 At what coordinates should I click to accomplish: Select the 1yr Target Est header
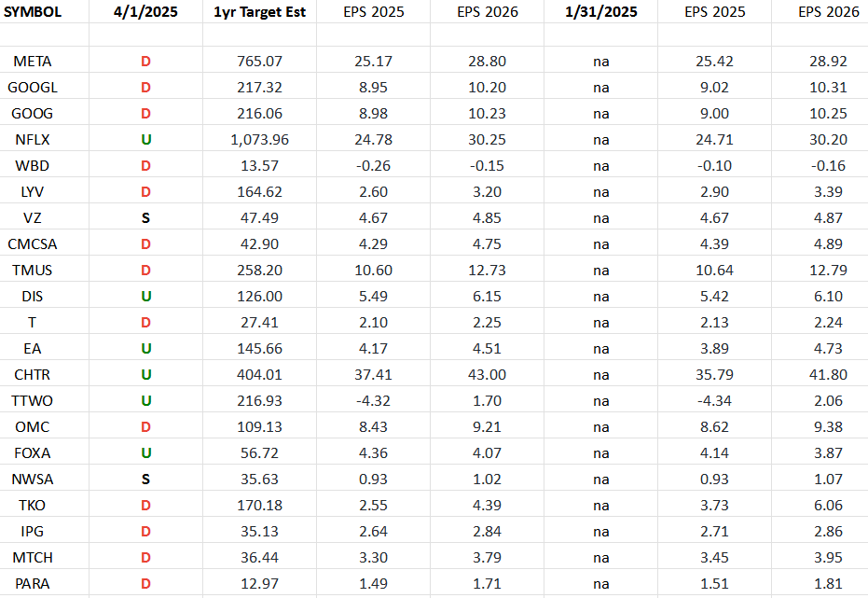click(x=259, y=11)
